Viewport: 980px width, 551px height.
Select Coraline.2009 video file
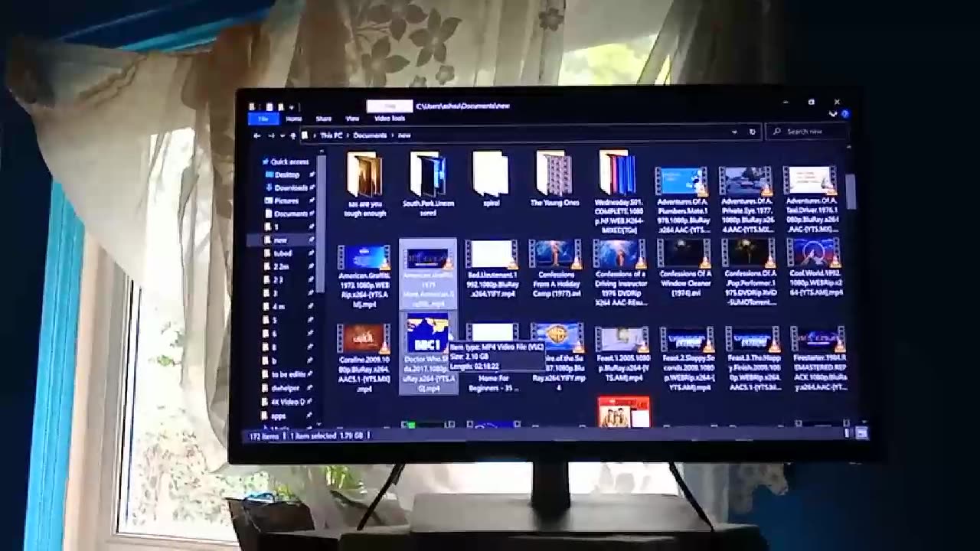pos(364,358)
